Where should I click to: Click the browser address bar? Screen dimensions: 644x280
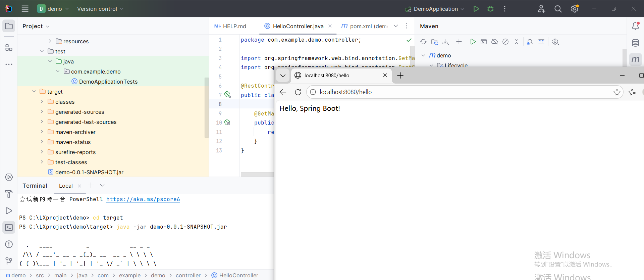(x=465, y=92)
